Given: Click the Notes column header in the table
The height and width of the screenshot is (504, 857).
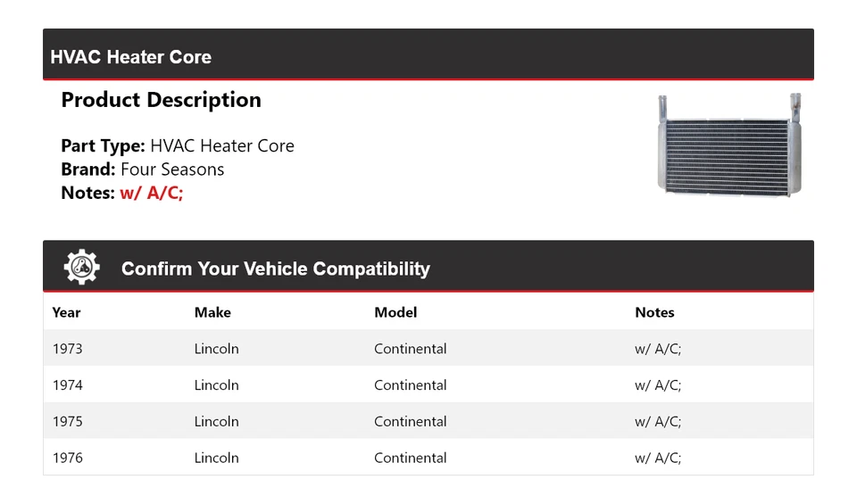Looking at the screenshot, I should point(654,312).
